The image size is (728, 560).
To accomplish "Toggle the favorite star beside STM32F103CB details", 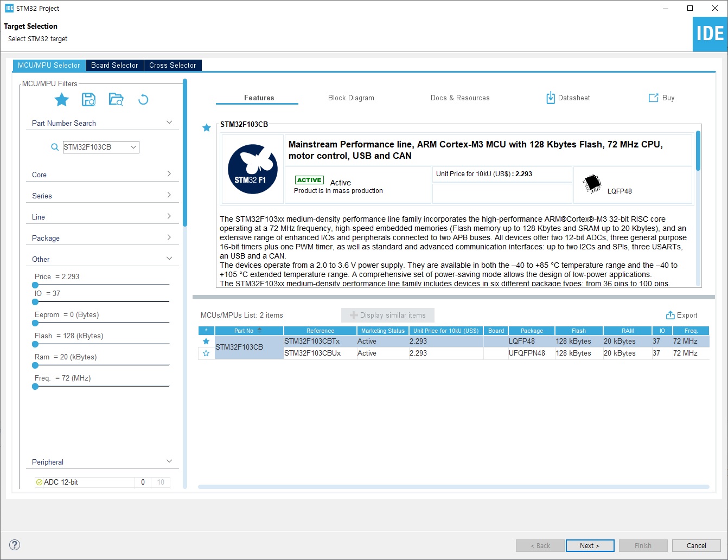I will 207,128.
